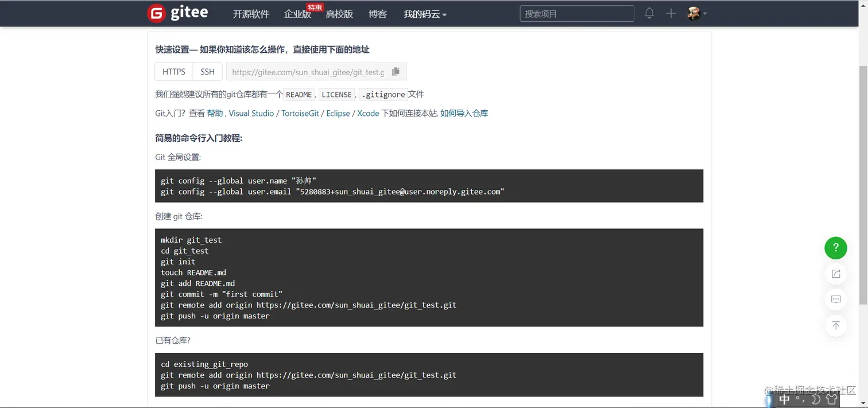Image resolution: width=868 pixels, height=408 pixels.
Task: Select the SSH protocol button
Action: pyautogui.click(x=207, y=72)
